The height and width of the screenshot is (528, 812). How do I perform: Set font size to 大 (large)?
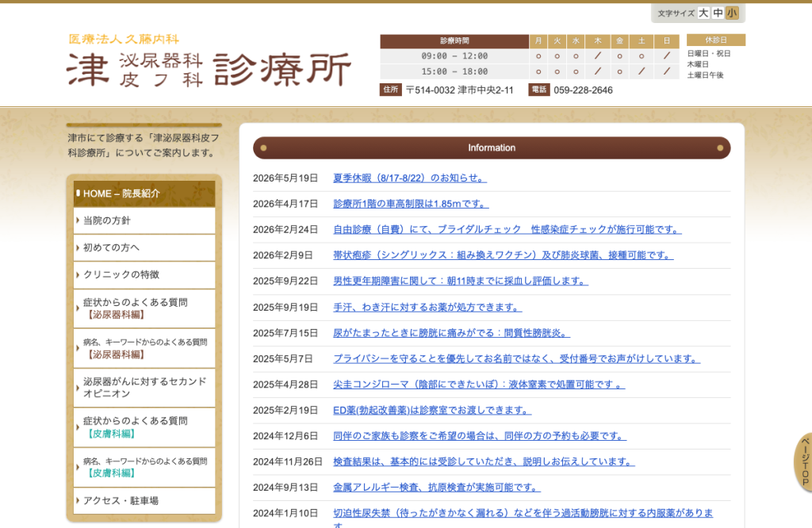pos(703,13)
